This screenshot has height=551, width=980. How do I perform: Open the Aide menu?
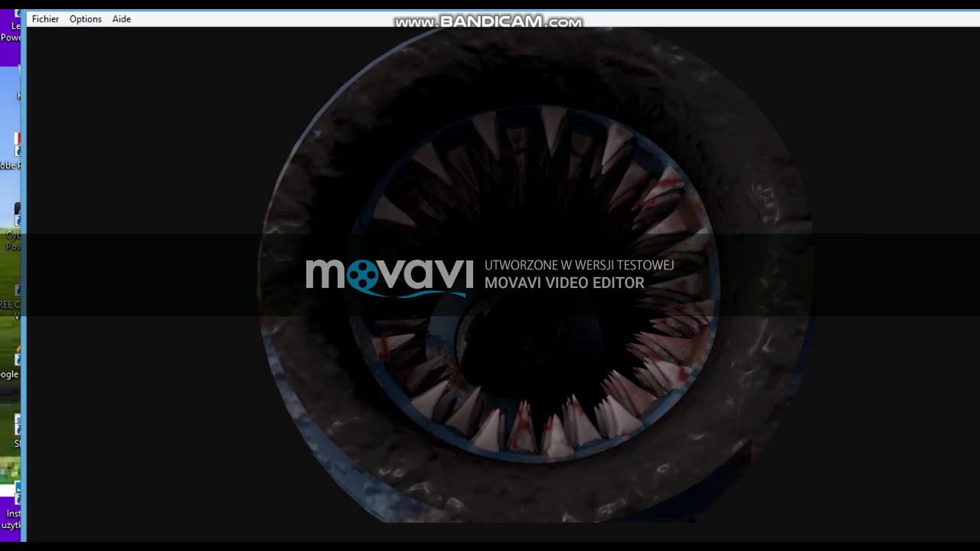coord(122,19)
